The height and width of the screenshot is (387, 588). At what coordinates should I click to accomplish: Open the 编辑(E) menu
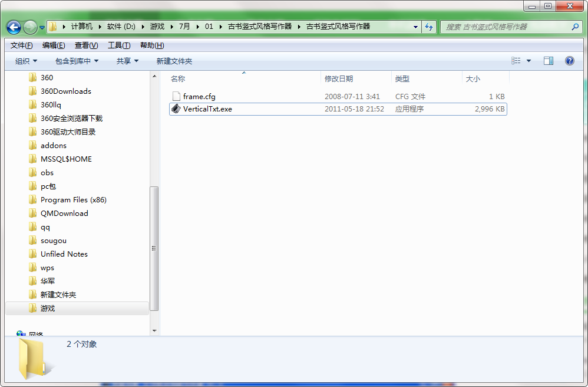click(x=54, y=45)
